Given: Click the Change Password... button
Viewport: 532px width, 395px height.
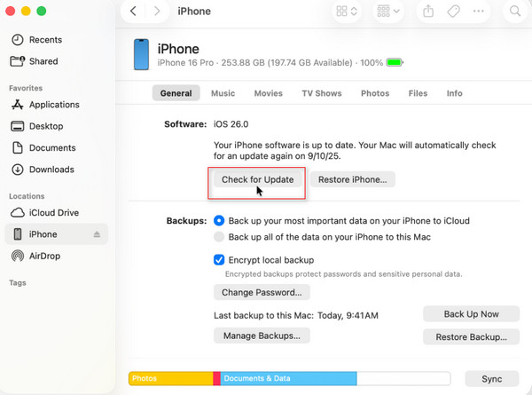Looking at the screenshot, I should click(x=262, y=292).
